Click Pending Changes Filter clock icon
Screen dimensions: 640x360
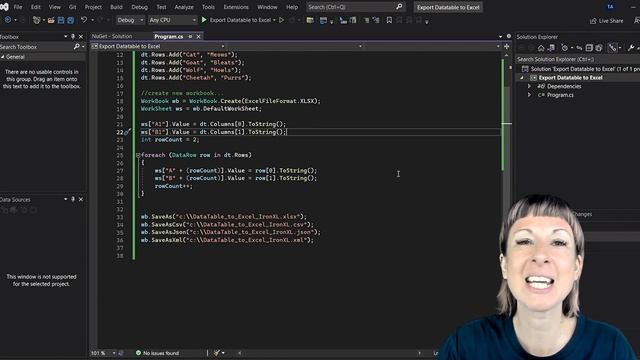564,48
